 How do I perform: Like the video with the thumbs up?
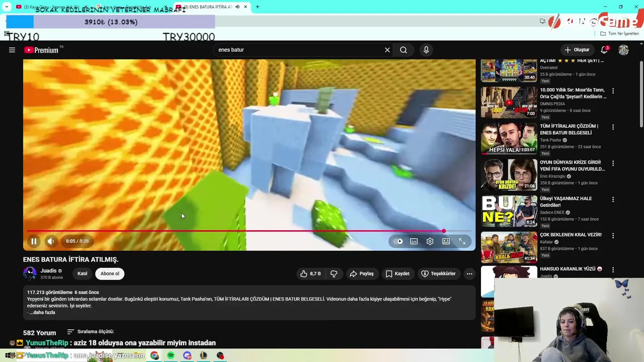(310, 274)
